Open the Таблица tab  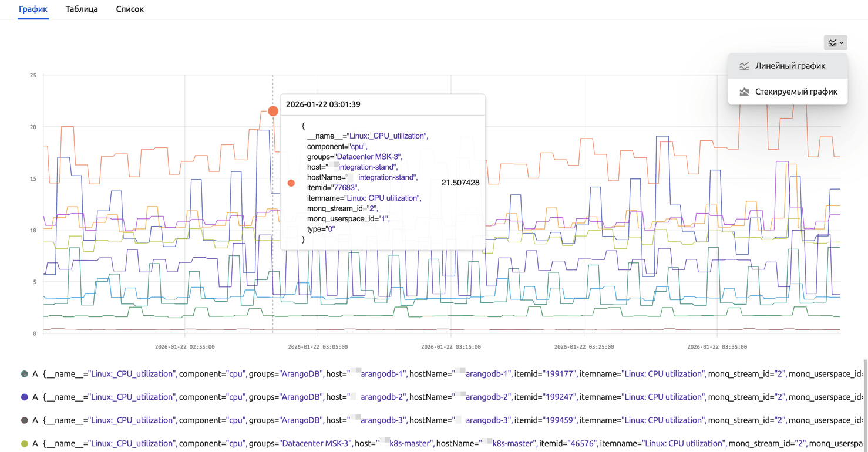point(82,9)
